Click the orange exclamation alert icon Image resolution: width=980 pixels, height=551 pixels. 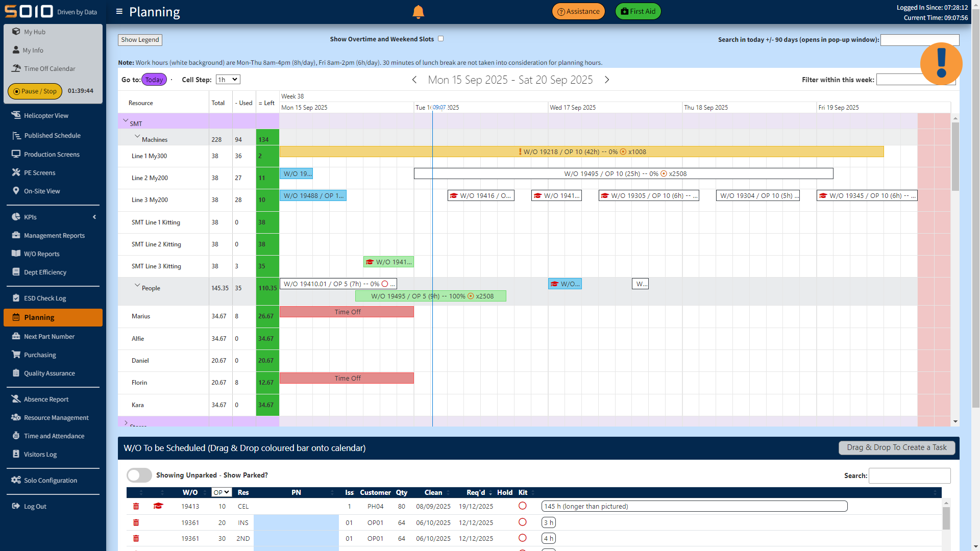[x=941, y=63]
